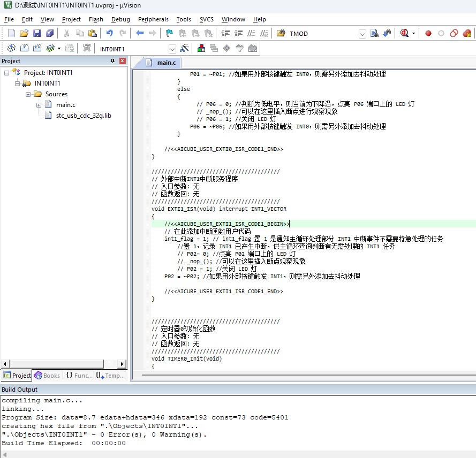Viewport: 476px width, 458px height.
Task: Select main.c in project tree
Action: coord(65,105)
